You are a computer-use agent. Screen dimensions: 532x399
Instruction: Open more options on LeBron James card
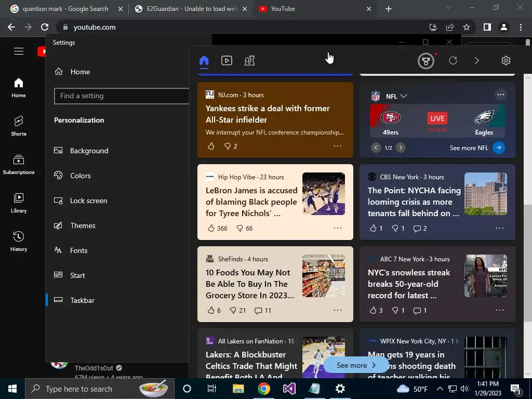tap(338, 228)
